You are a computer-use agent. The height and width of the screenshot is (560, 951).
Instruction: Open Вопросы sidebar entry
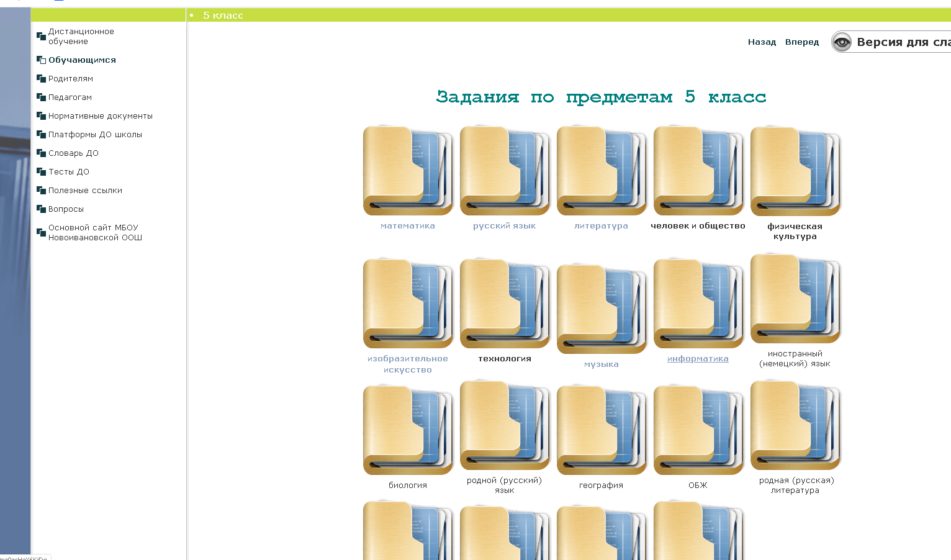click(66, 209)
